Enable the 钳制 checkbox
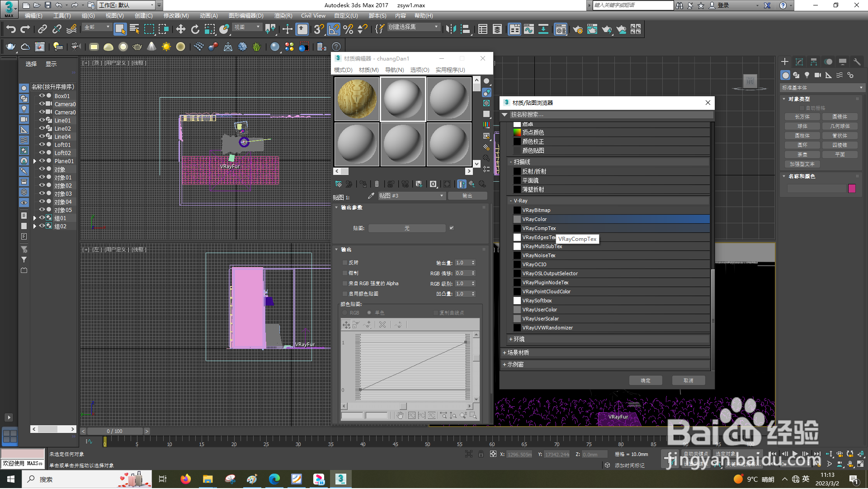The height and width of the screenshot is (489, 868). coord(345,273)
